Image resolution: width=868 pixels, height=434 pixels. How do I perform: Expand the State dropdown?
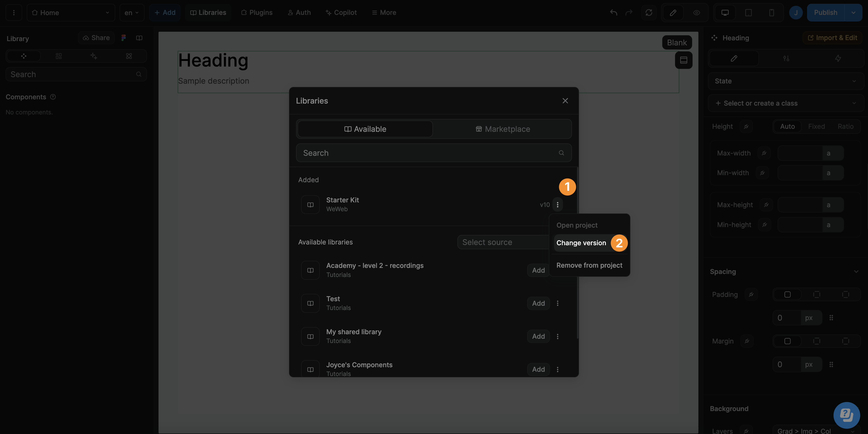coord(785,81)
